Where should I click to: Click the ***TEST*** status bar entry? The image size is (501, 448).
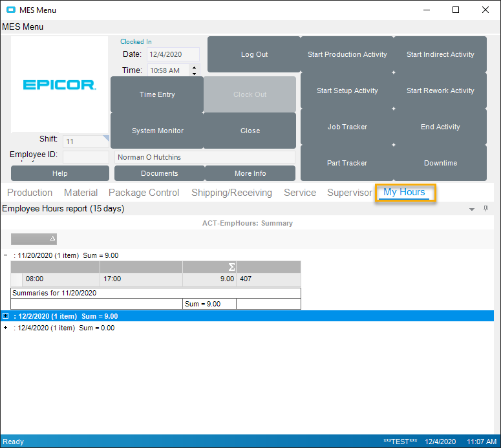point(400,442)
